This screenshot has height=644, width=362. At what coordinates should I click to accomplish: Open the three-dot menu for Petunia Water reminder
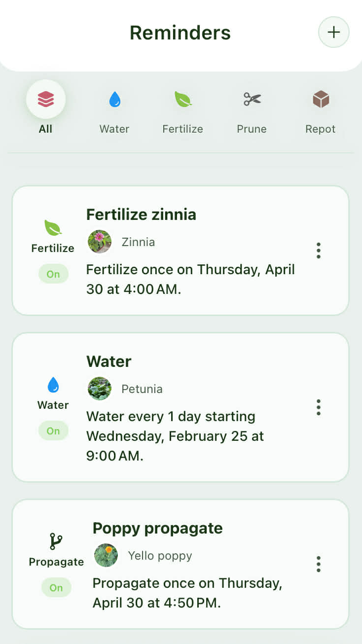tap(319, 407)
